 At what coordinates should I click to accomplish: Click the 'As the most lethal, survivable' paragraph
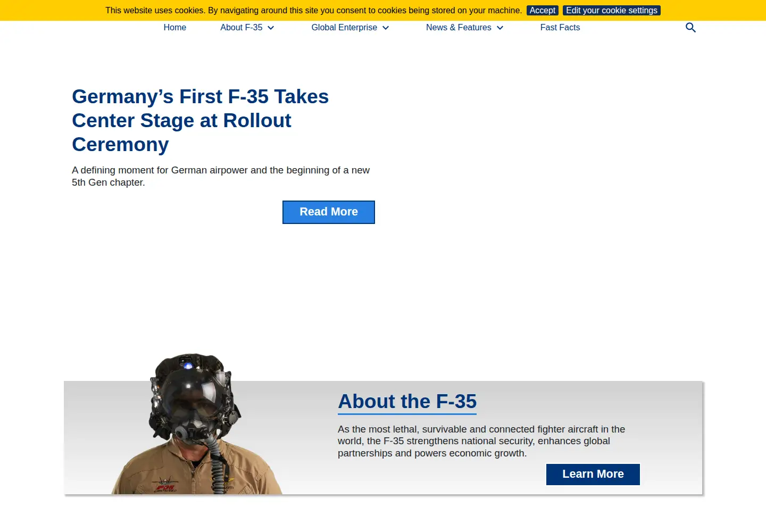[x=481, y=441]
